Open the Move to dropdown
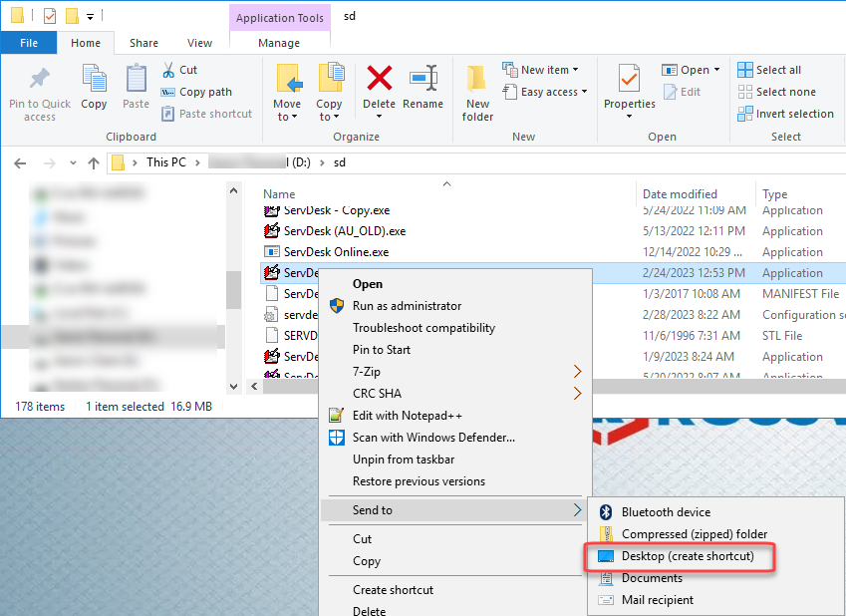 [287, 110]
